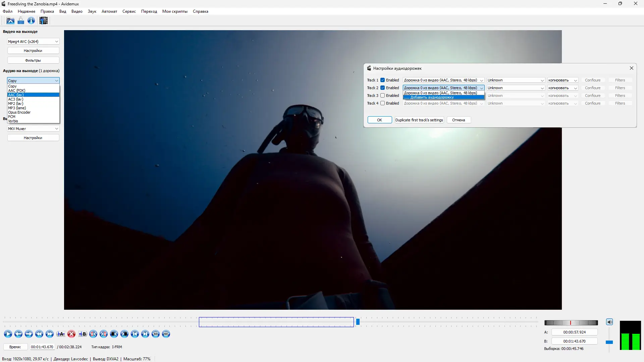This screenshot has height=362, width=644.
Task: Click the Фильтры button under video output
Action: click(33, 60)
